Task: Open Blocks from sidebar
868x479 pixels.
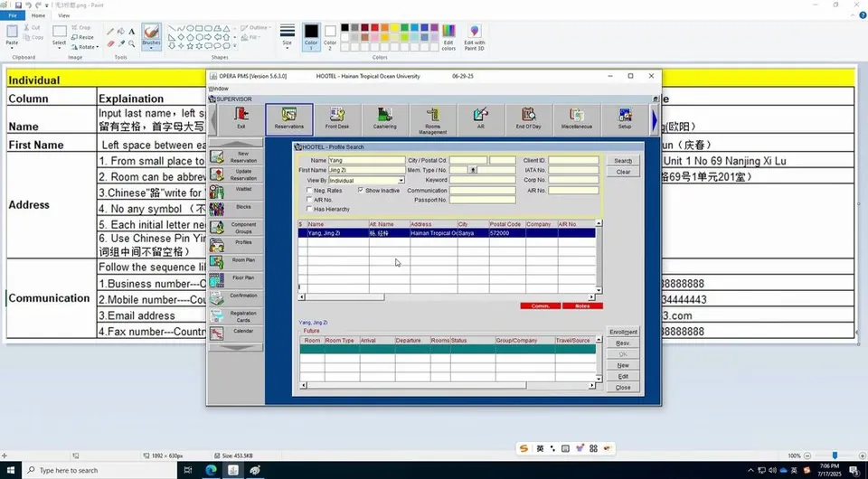Action: coord(236,211)
